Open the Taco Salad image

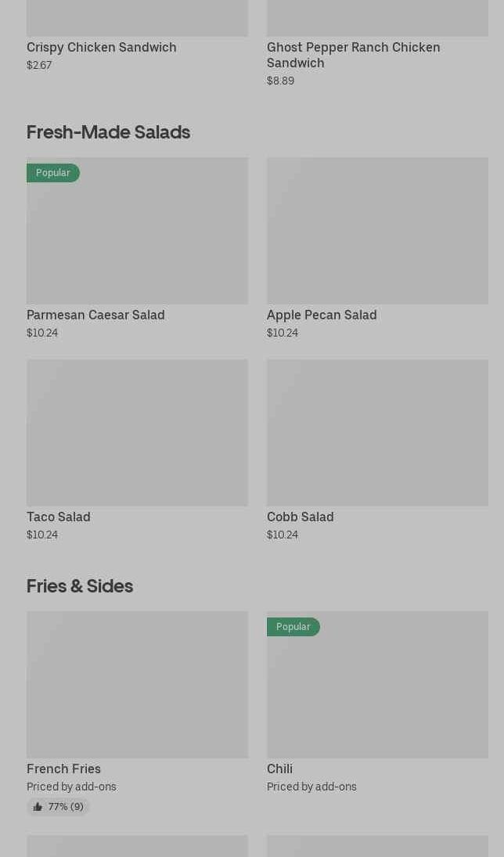coord(137,433)
